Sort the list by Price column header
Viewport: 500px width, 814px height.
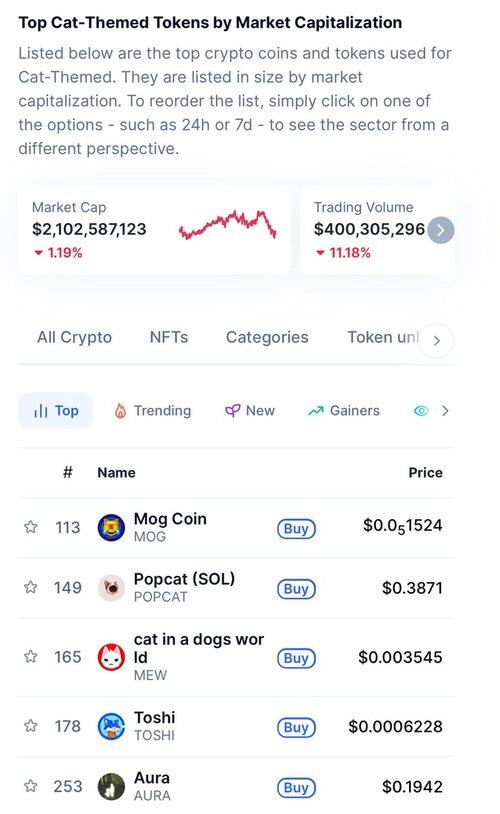click(425, 473)
